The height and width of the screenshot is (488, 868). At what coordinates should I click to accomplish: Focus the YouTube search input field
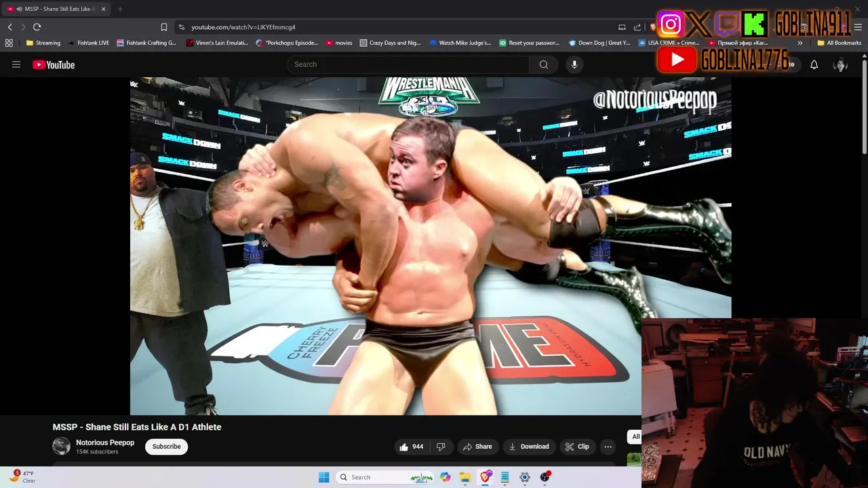409,64
